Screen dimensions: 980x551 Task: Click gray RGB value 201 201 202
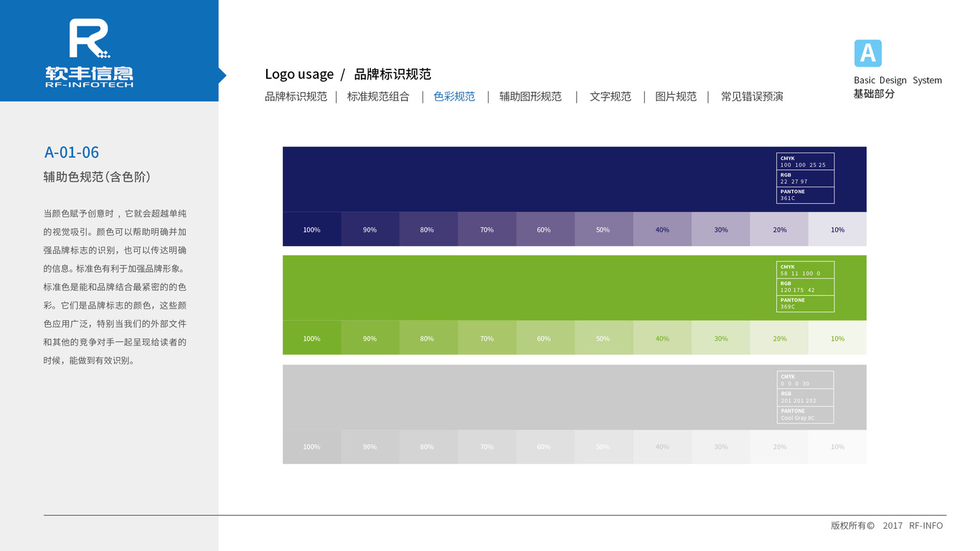click(x=798, y=401)
